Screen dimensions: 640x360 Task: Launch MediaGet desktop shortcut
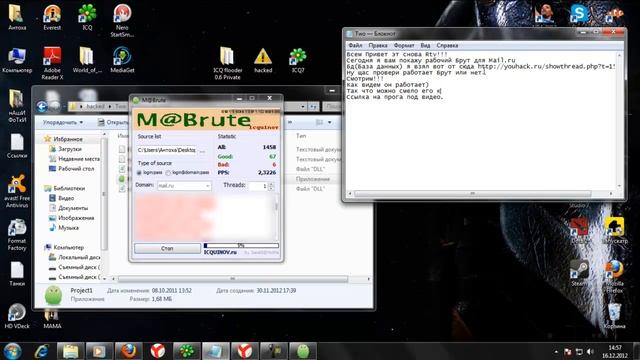click(122, 60)
